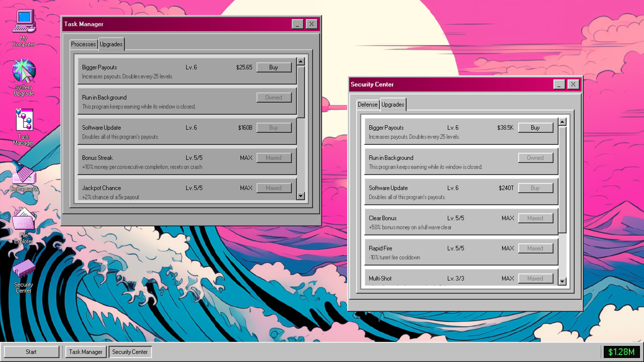The image size is (644, 362).
Task: Click Security Center list scroll down arrow
Action: (562, 282)
